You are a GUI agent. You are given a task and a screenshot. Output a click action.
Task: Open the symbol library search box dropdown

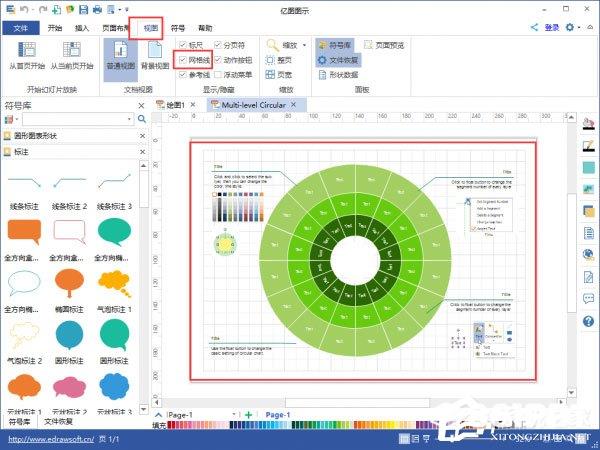pos(129,119)
